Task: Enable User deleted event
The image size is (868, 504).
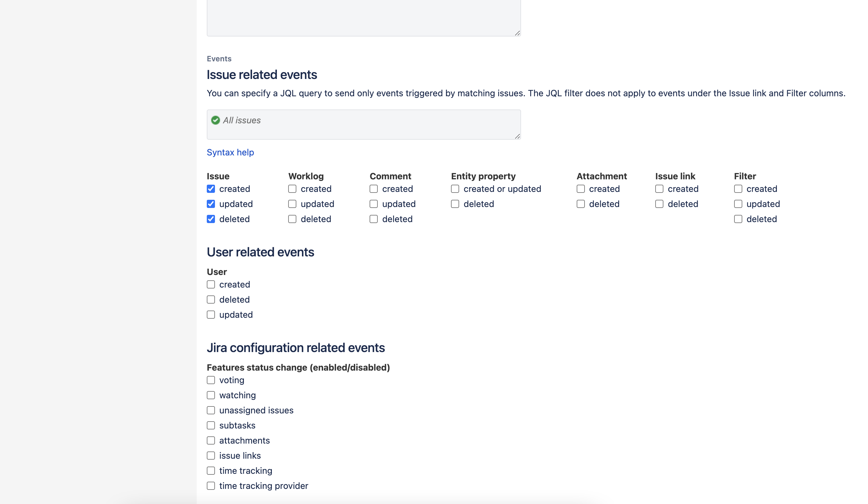Action: click(x=211, y=299)
